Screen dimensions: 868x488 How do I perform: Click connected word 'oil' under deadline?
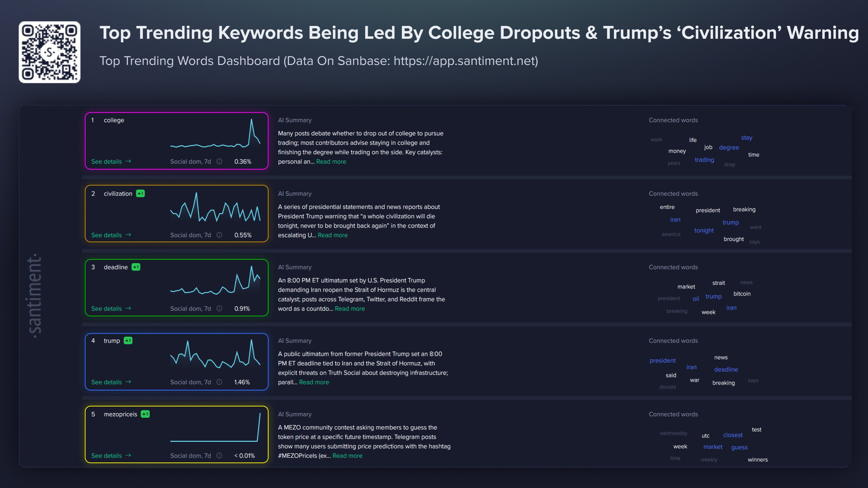click(x=696, y=299)
